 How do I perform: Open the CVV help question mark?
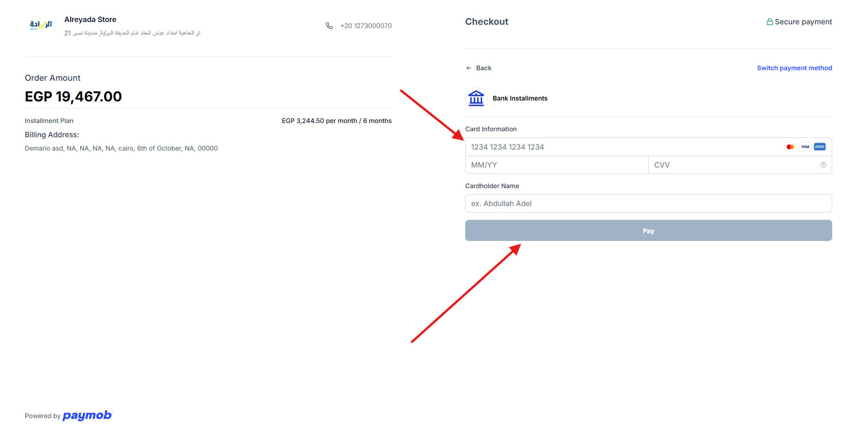[x=823, y=165]
